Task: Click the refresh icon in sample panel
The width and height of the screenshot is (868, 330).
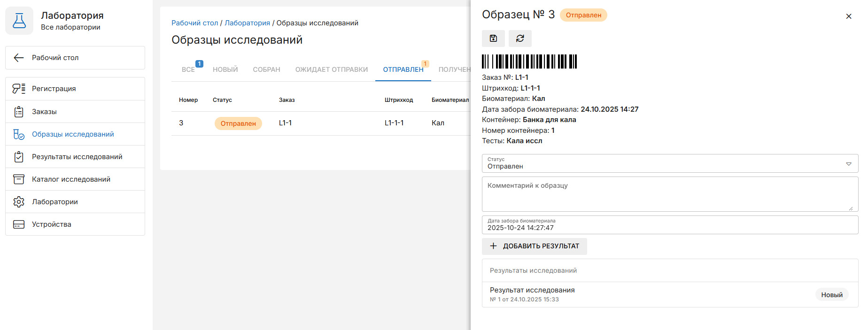Action: (x=520, y=38)
